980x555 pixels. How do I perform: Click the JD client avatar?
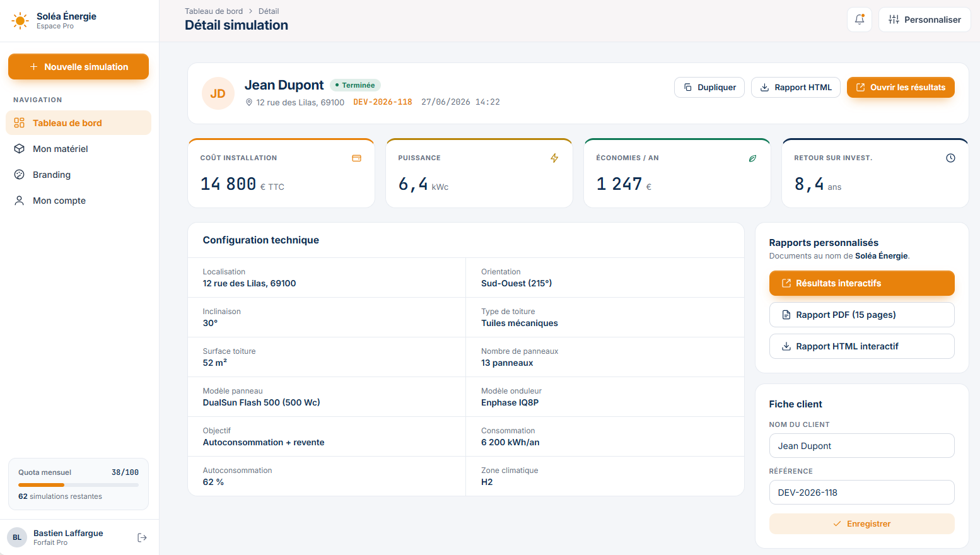pyautogui.click(x=218, y=93)
